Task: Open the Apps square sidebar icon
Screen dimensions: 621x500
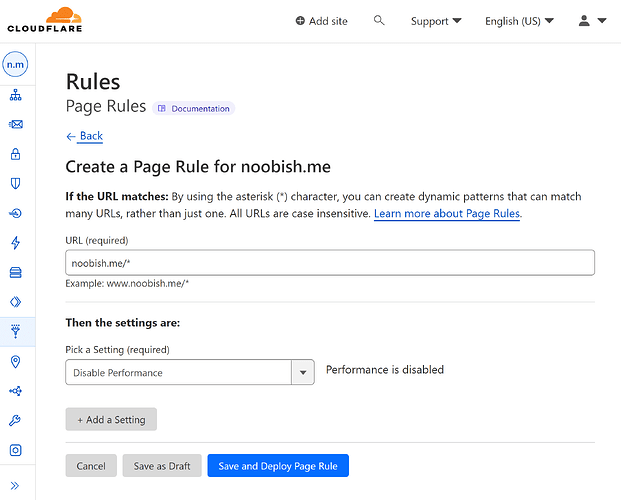Action: pyautogui.click(x=15, y=450)
